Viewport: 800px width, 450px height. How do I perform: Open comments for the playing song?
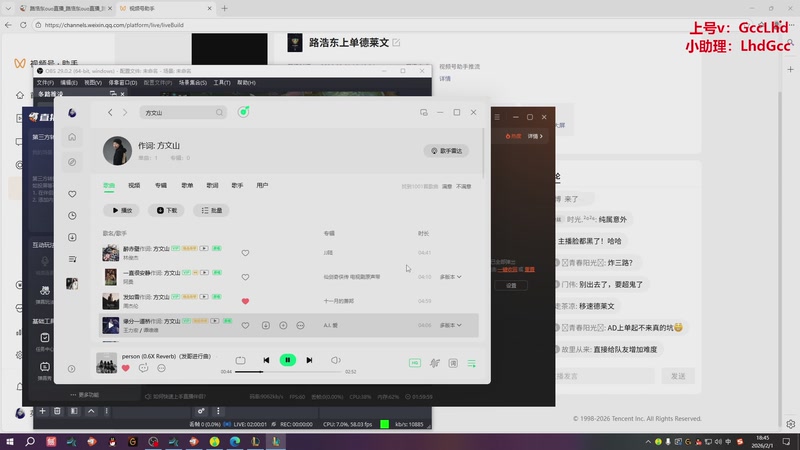143,368
